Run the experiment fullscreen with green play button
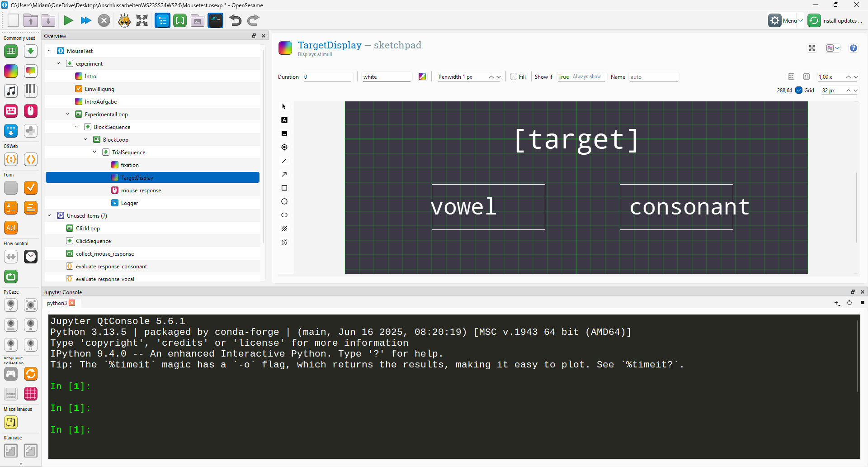Image resolution: width=868 pixels, height=467 pixels. pos(68,20)
